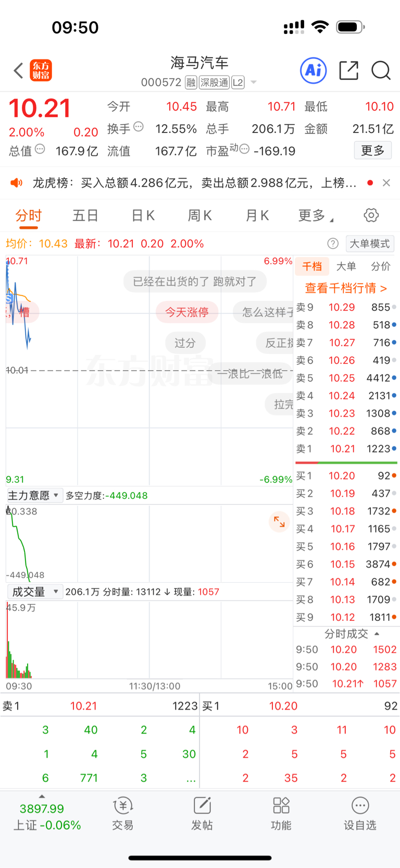Image resolution: width=400 pixels, height=868 pixels.
Task: Tap the back arrow icon
Action: point(19,70)
